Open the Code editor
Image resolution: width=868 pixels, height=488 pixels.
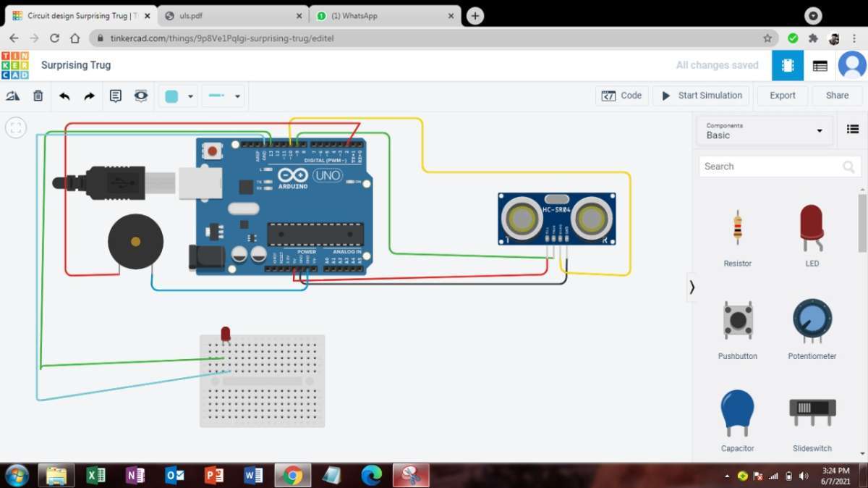click(621, 96)
